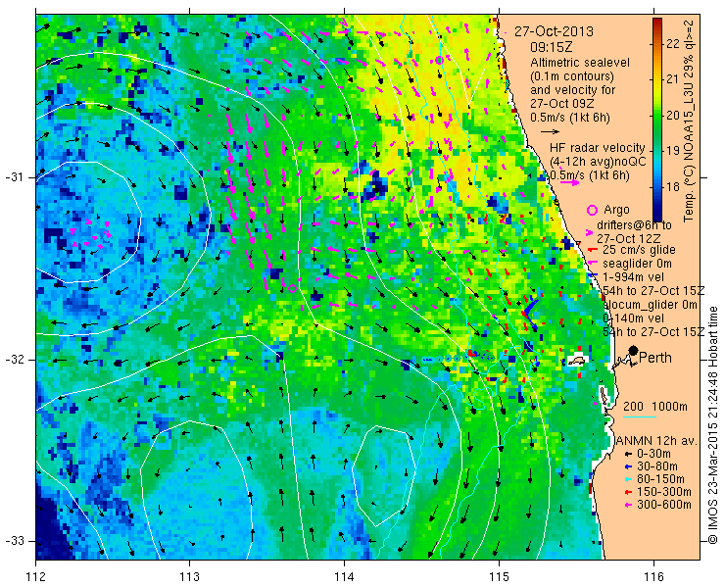Click the 19 tick on temperature colorbar
This screenshot has height=588, width=725.
(673, 151)
